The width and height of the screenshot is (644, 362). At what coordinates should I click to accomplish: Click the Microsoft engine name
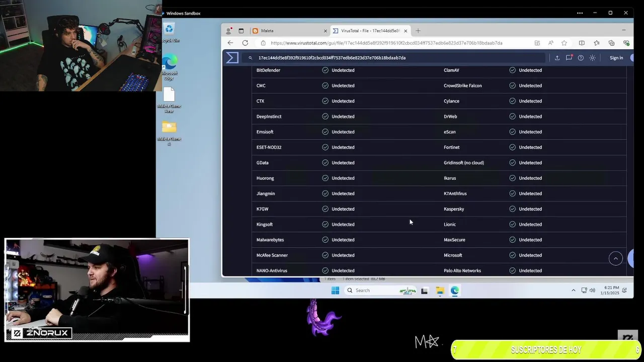click(453, 255)
